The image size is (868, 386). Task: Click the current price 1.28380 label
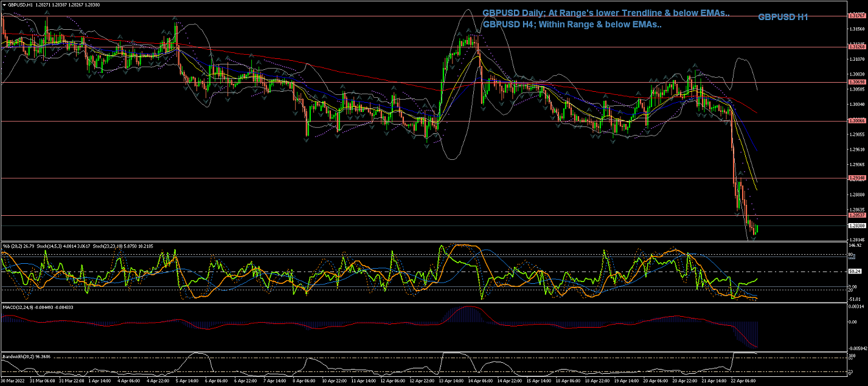click(x=856, y=225)
